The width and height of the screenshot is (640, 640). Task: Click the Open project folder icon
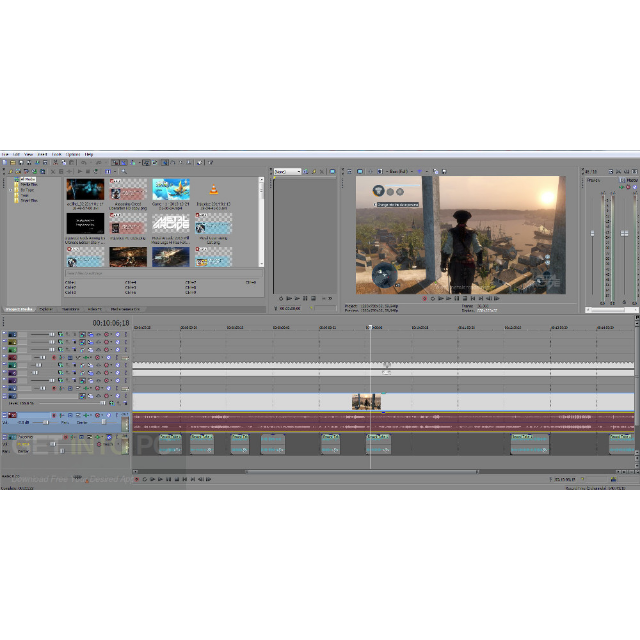click(12, 162)
